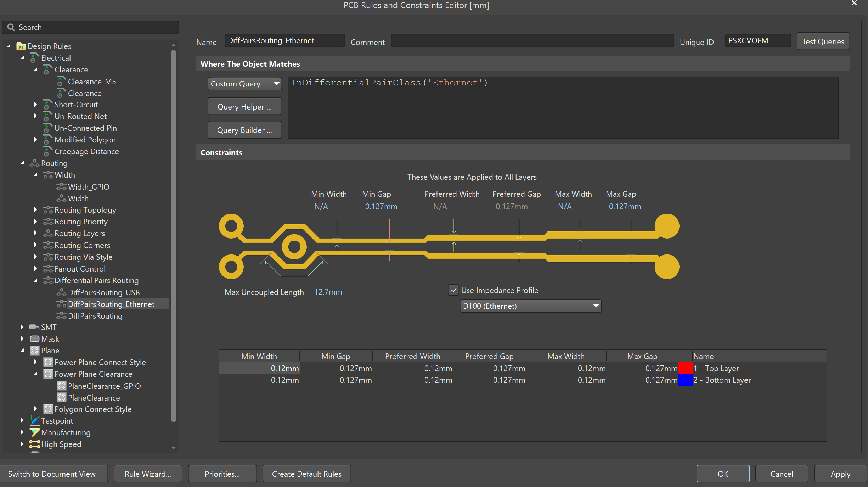Open the D100 (Ethernet) impedance profile dropdown

click(530, 306)
